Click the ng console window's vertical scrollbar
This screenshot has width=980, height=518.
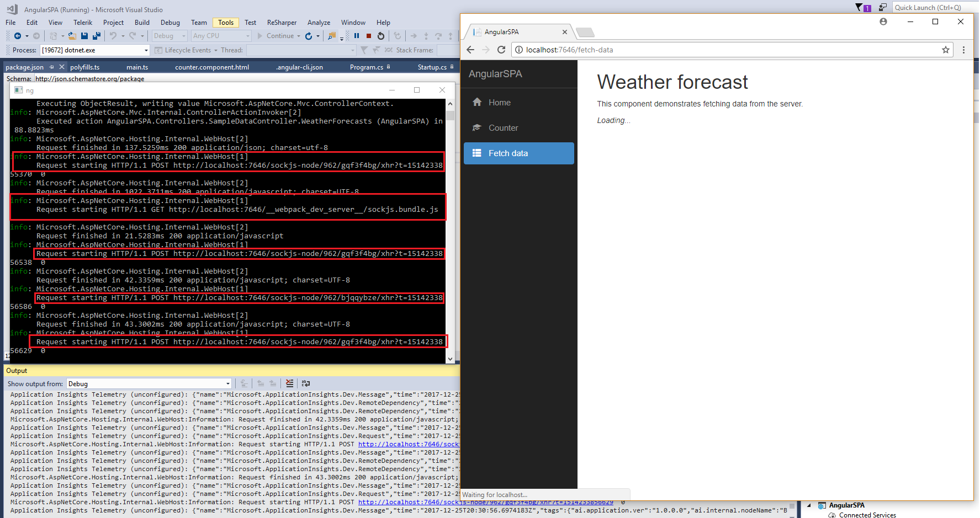(x=451, y=231)
